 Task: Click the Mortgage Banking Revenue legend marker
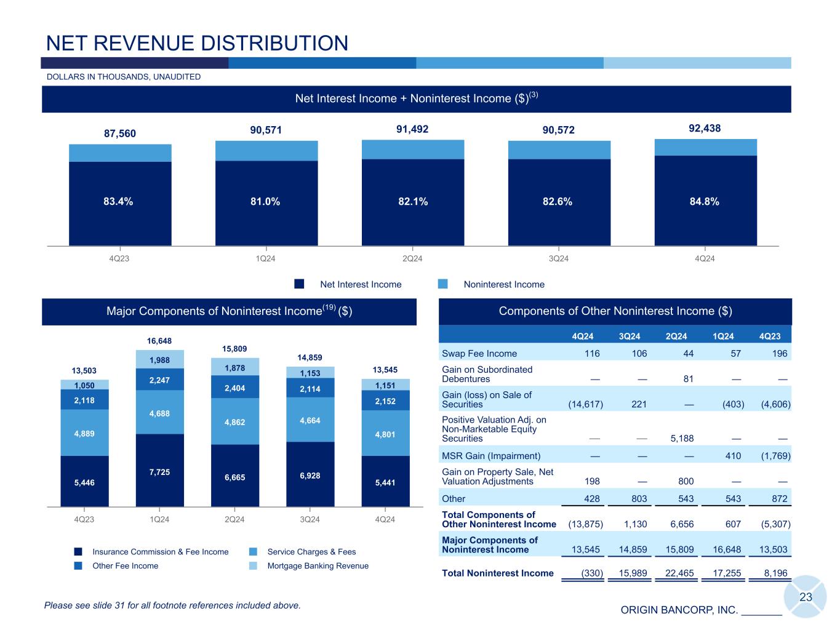pyautogui.click(x=253, y=565)
